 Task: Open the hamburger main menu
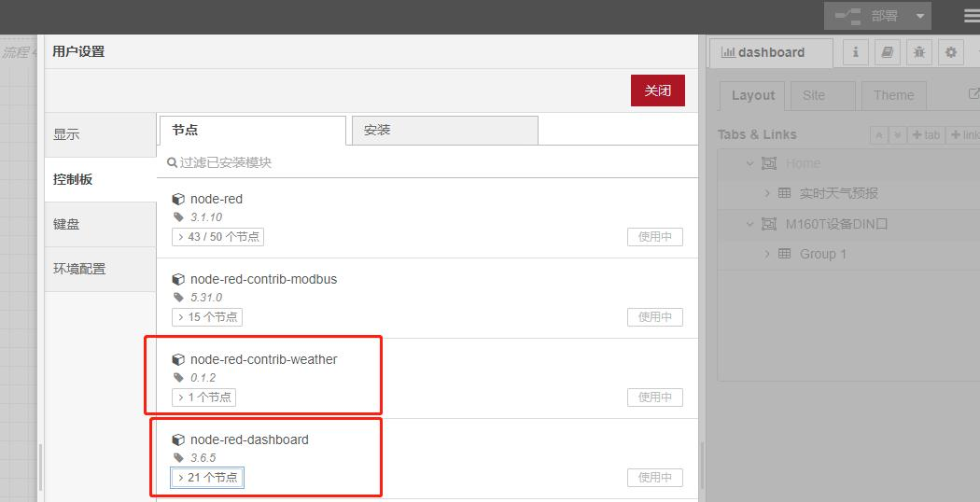(x=972, y=16)
